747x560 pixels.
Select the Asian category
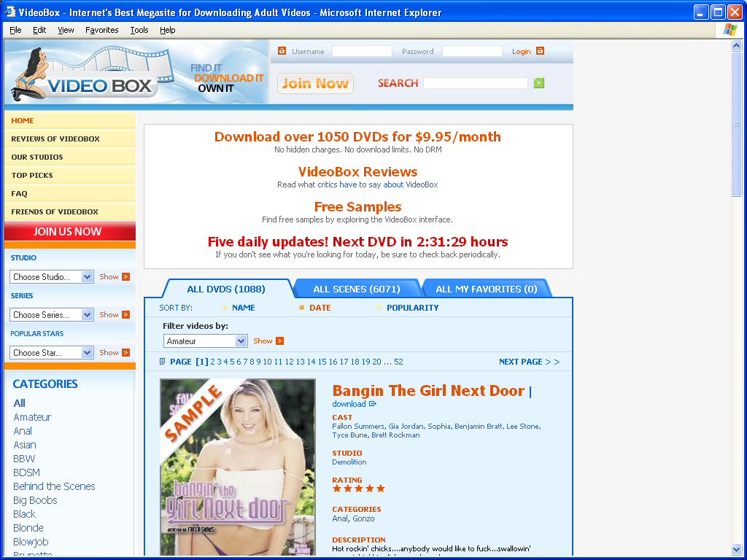25,445
